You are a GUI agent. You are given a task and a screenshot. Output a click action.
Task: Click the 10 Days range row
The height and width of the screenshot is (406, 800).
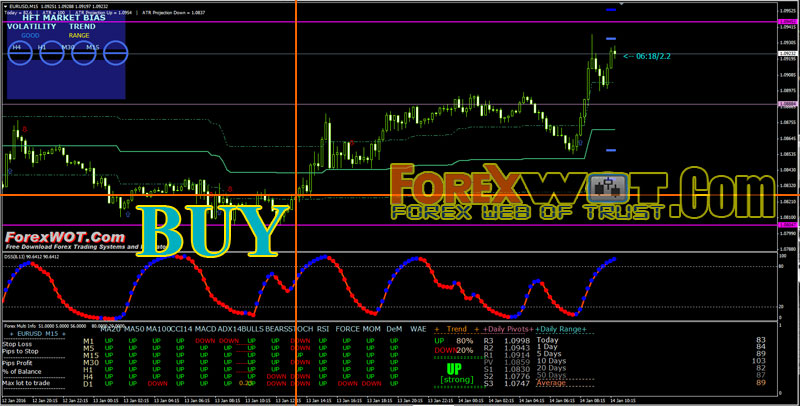coord(651,361)
